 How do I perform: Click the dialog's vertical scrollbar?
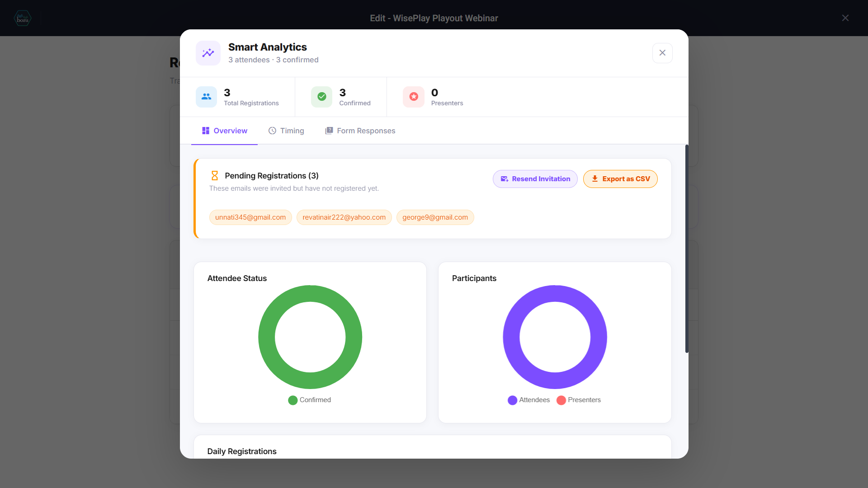pos(687,249)
